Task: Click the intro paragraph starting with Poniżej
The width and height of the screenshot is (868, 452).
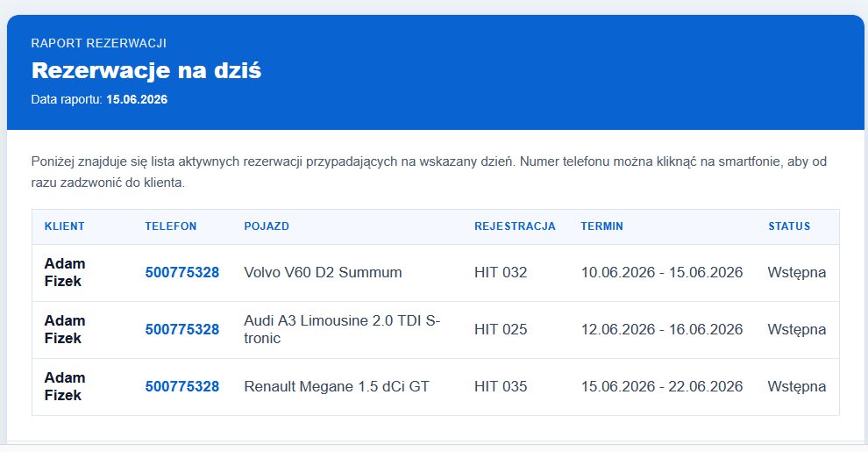Action: 429,172
